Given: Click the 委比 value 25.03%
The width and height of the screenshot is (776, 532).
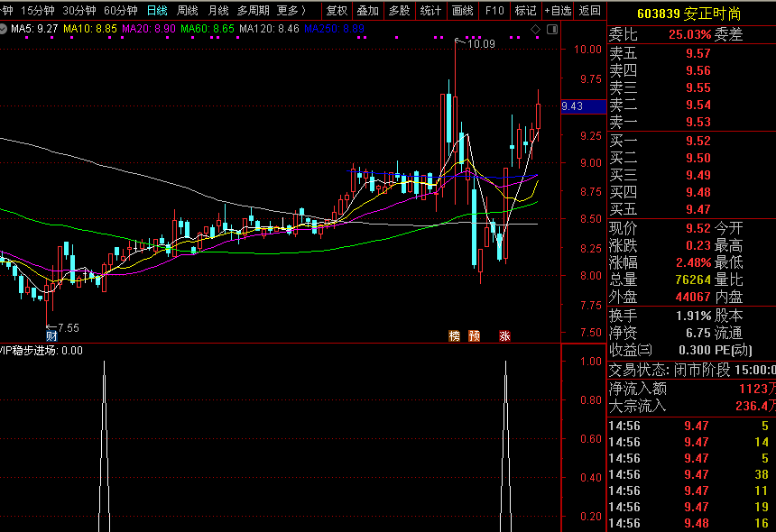Looking at the screenshot, I should coord(689,34).
